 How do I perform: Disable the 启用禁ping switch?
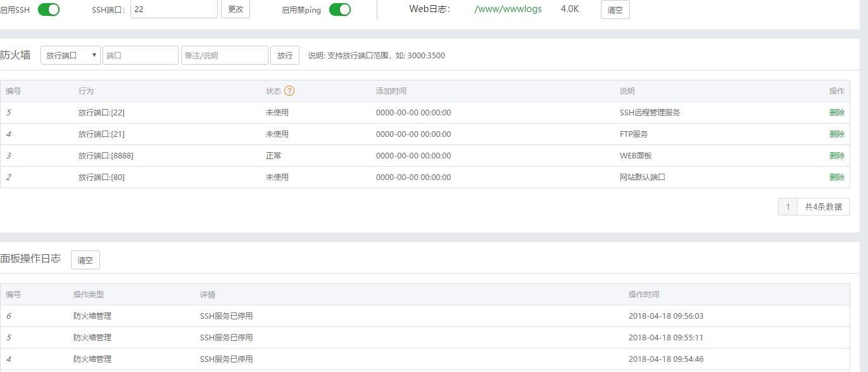339,10
